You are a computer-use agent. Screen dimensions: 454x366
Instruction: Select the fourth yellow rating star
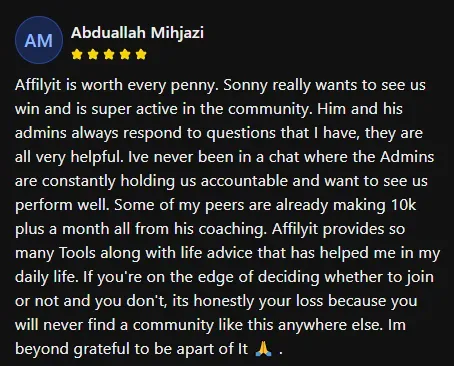point(125,54)
